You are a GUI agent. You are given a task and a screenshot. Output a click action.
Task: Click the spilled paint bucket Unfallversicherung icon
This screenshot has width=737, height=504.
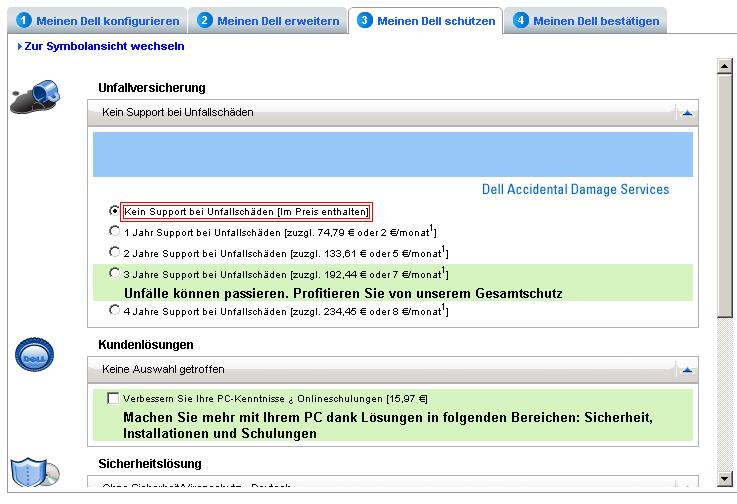pyautogui.click(x=35, y=96)
